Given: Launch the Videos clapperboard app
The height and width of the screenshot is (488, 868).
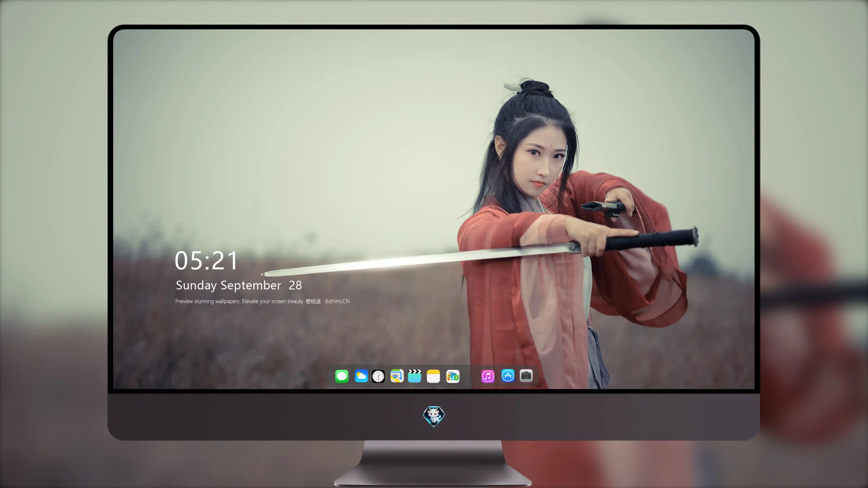Looking at the screenshot, I should click(x=415, y=376).
